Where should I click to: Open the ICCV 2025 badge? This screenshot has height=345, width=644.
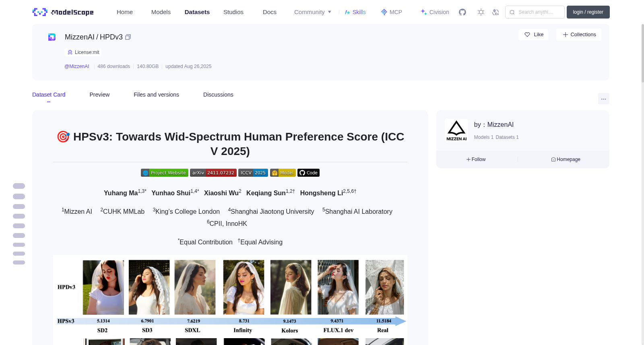tap(253, 173)
